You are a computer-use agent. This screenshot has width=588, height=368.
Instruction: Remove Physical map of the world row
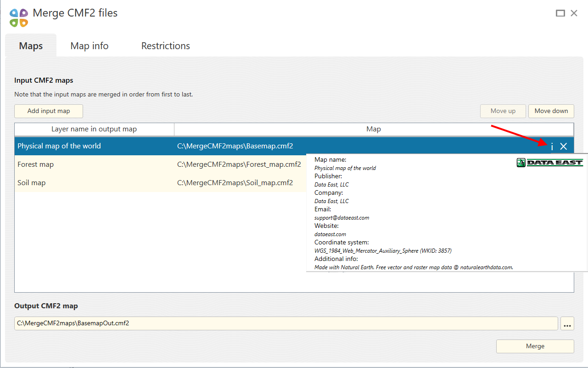(x=564, y=147)
